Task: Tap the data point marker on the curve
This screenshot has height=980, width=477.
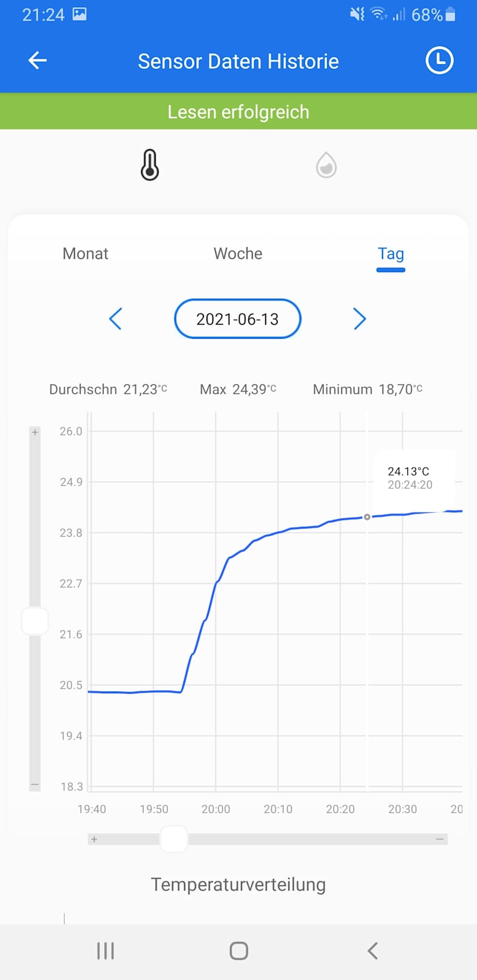Action: (367, 517)
